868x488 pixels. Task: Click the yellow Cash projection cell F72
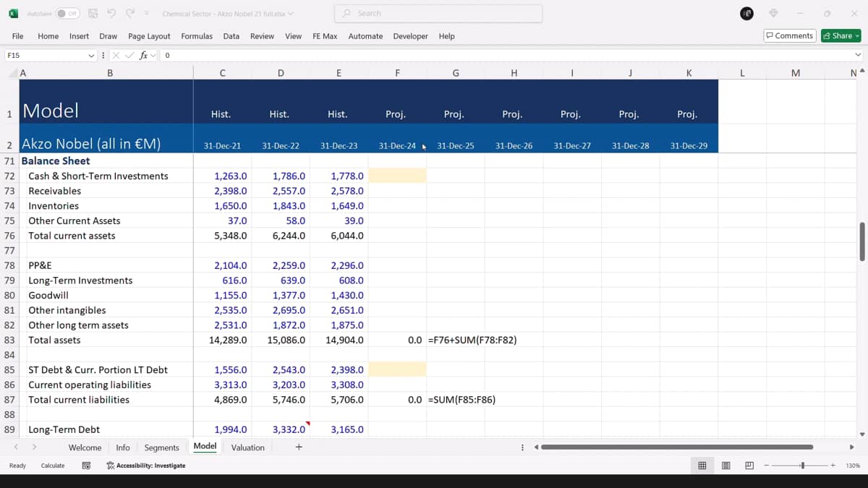(x=397, y=176)
